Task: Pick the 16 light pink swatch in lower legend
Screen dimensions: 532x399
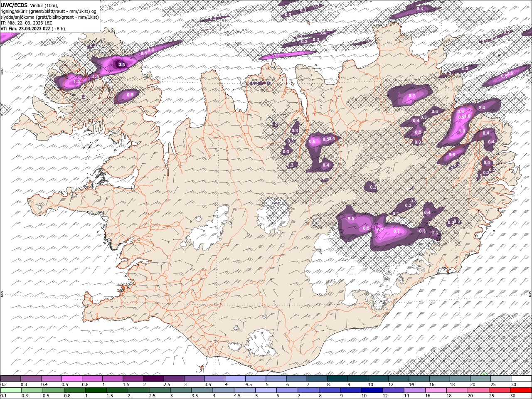Action: (x=436, y=390)
